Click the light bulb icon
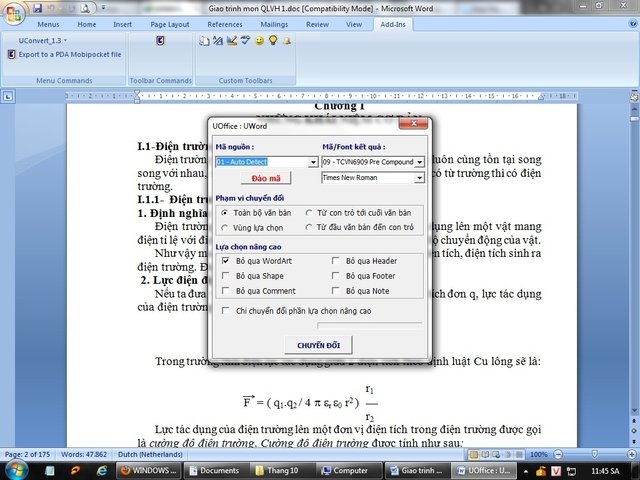The width and height of the screenshot is (640, 480). [x=273, y=40]
